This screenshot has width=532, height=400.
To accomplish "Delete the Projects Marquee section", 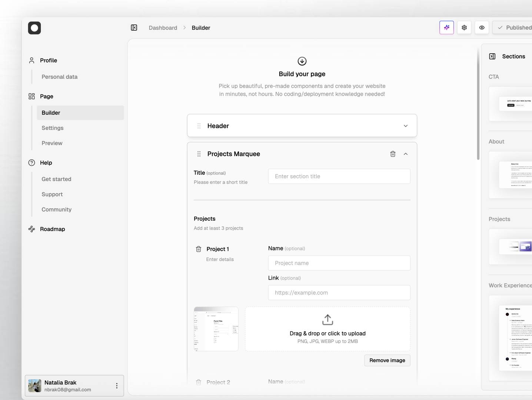I will coord(393,154).
